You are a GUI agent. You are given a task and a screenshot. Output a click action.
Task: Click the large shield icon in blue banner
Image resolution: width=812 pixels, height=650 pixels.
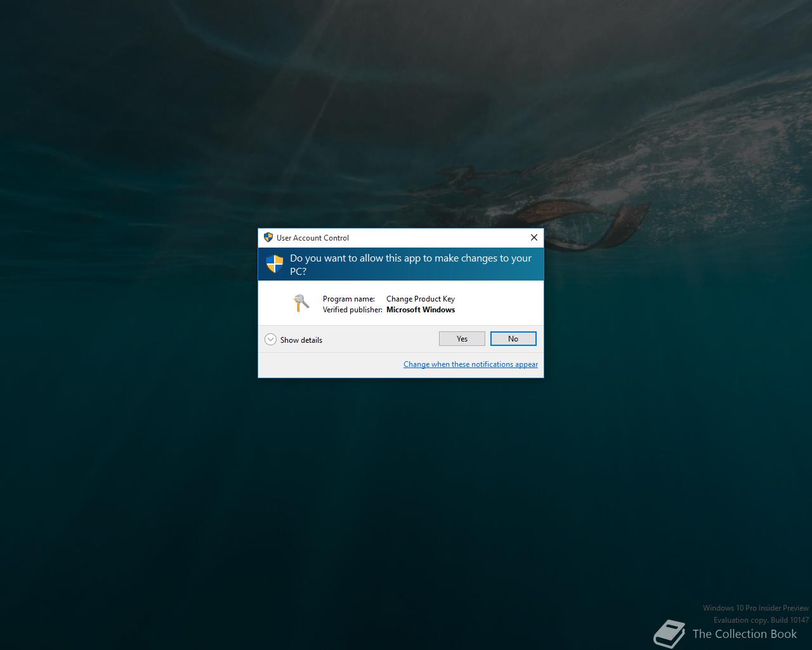click(x=275, y=264)
